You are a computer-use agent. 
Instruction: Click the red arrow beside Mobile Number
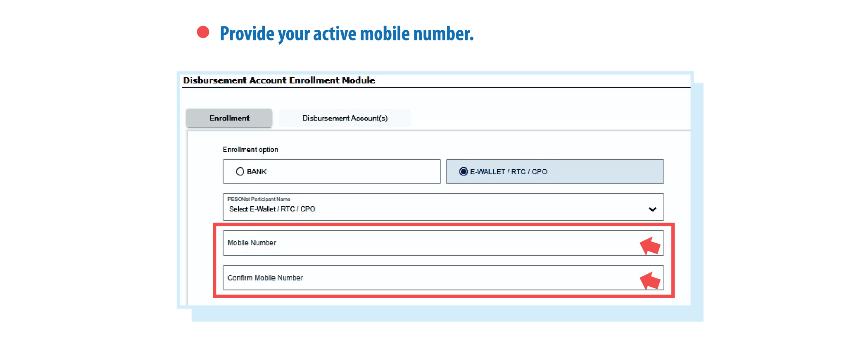[650, 245]
